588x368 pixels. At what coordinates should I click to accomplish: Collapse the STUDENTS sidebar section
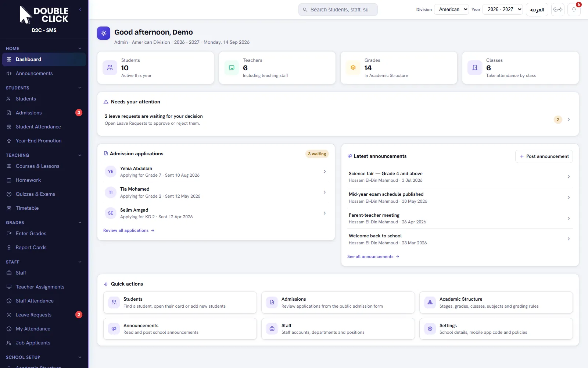[80, 88]
